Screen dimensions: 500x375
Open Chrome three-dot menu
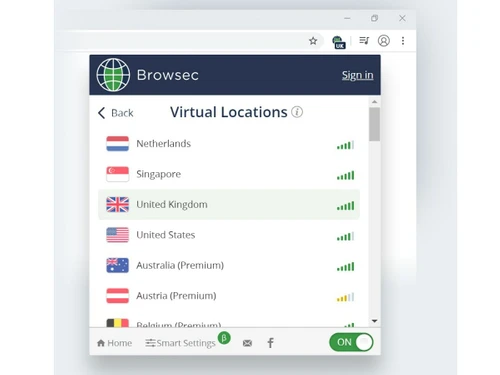pos(403,41)
